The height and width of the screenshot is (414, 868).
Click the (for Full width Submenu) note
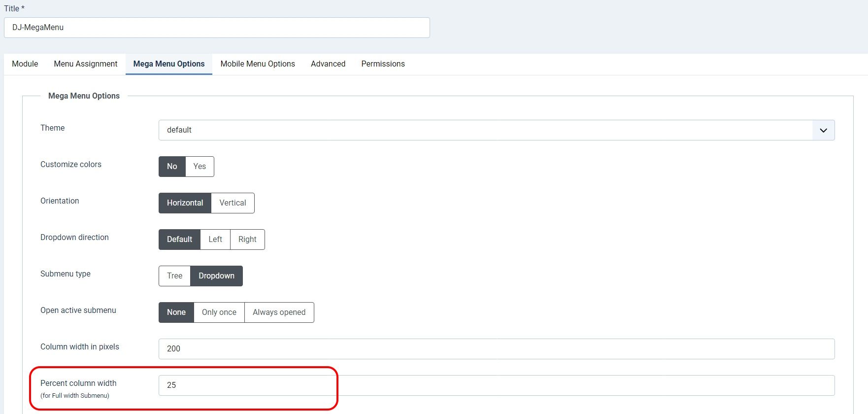pyautogui.click(x=75, y=396)
